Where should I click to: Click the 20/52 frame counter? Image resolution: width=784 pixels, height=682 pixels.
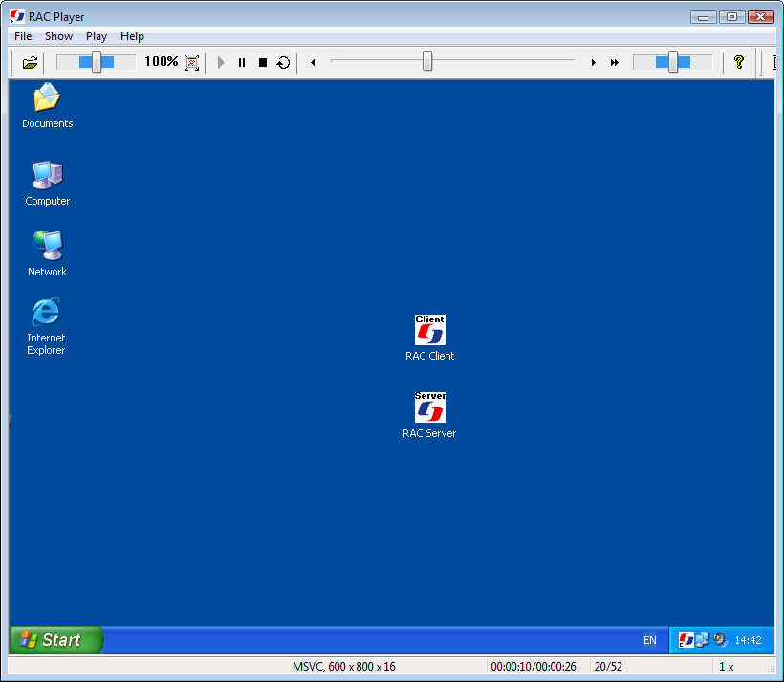click(608, 667)
